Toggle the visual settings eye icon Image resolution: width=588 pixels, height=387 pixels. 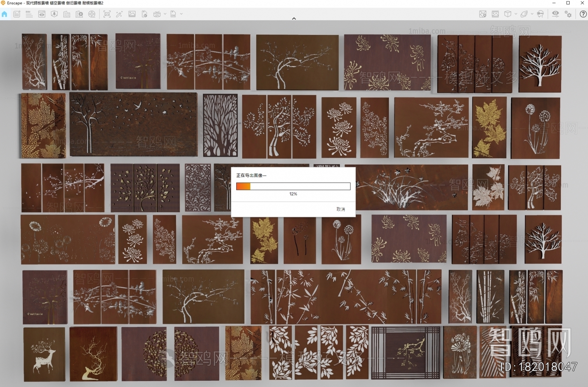[x=555, y=14]
